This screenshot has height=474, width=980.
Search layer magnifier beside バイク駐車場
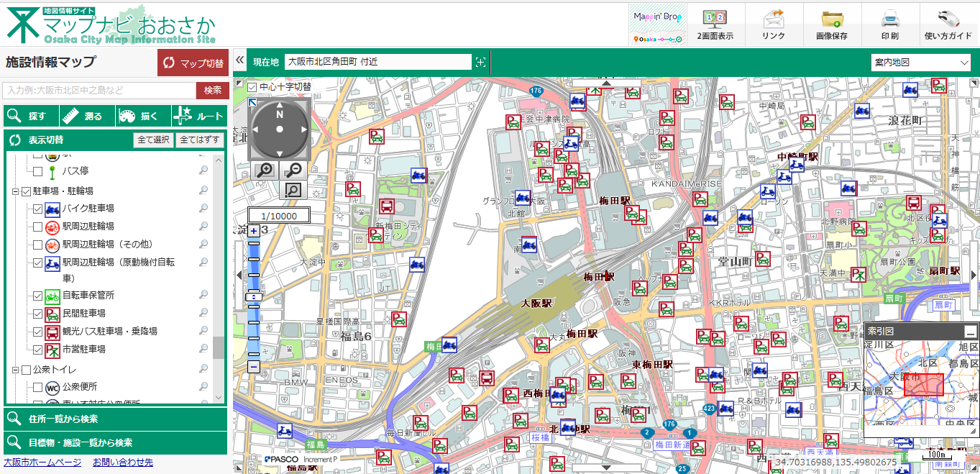203,208
